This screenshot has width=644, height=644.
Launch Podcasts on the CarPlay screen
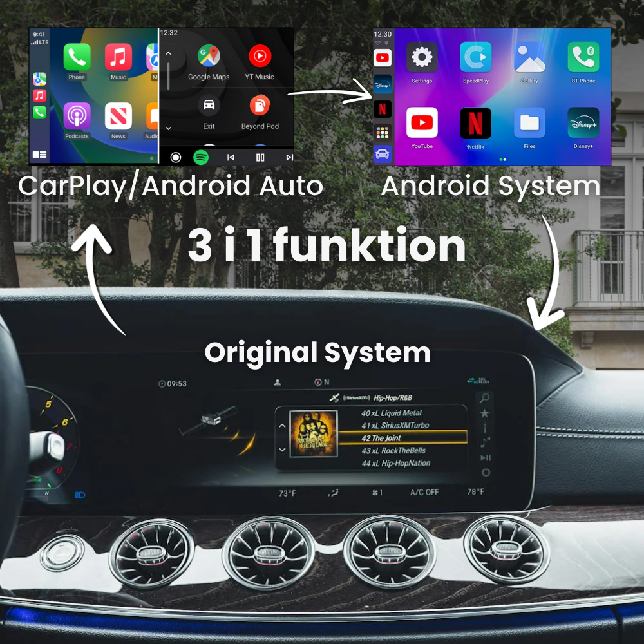(77, 116)
